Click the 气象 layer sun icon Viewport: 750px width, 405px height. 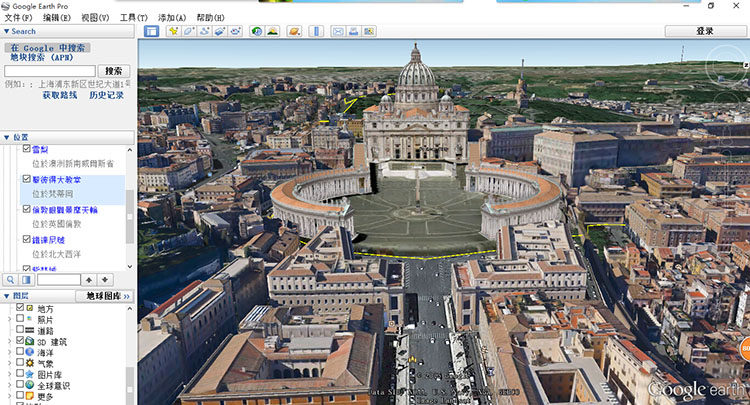30,363
